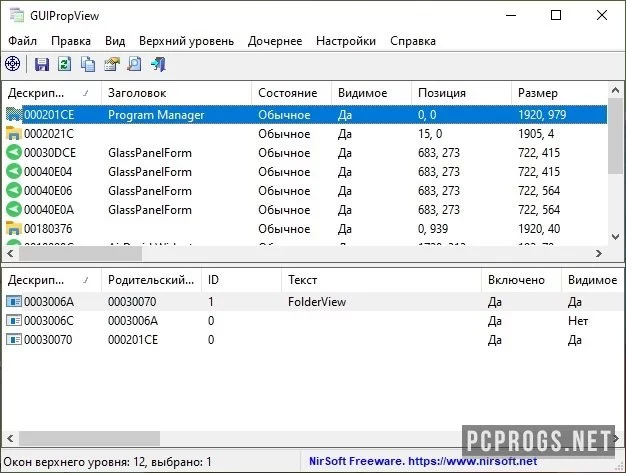
Task: Click Нет value in Видимое column
Action: (x=578, y=321)
